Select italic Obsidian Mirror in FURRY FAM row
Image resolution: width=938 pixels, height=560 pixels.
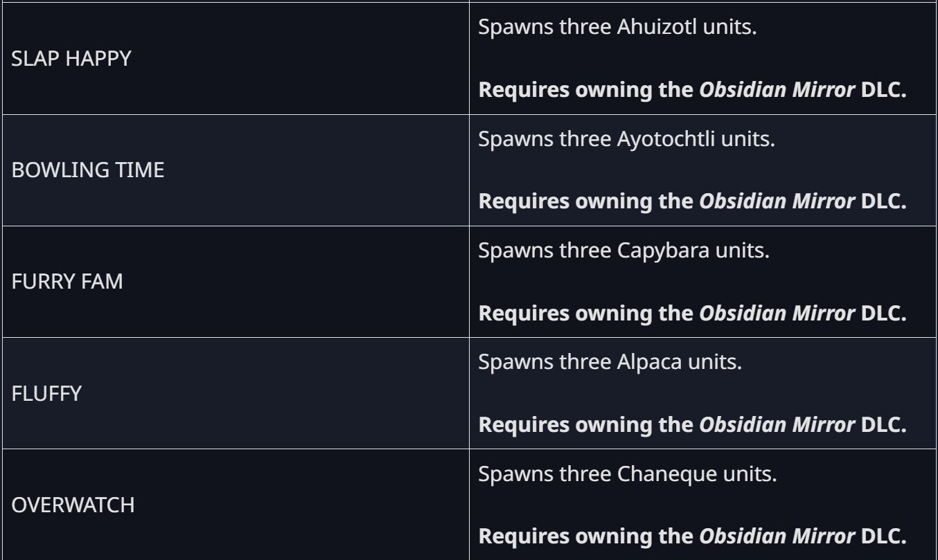[x=777, y=313]
